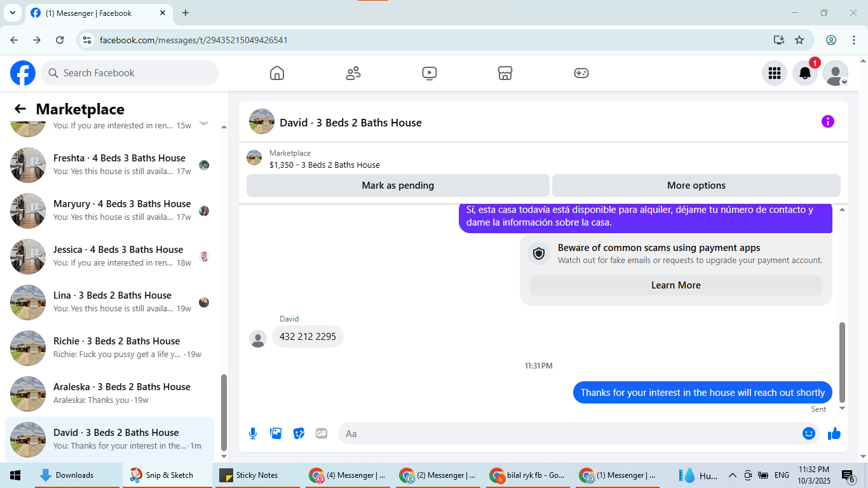This screenshot has width=868, height=488.
Task: Open the tab search dropdown
Action: [x=12, y=13]
